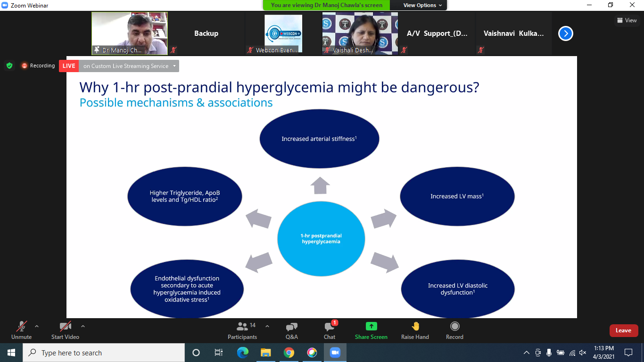Leave the webinar

click(x=623, y=330)
